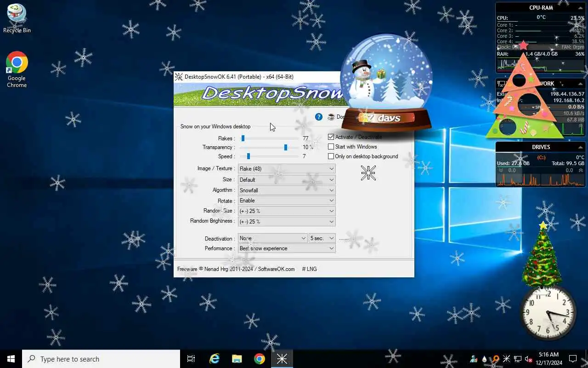
Task: Click the water drop tray icon
Action: pyautogui.click(x=485, y=359)
